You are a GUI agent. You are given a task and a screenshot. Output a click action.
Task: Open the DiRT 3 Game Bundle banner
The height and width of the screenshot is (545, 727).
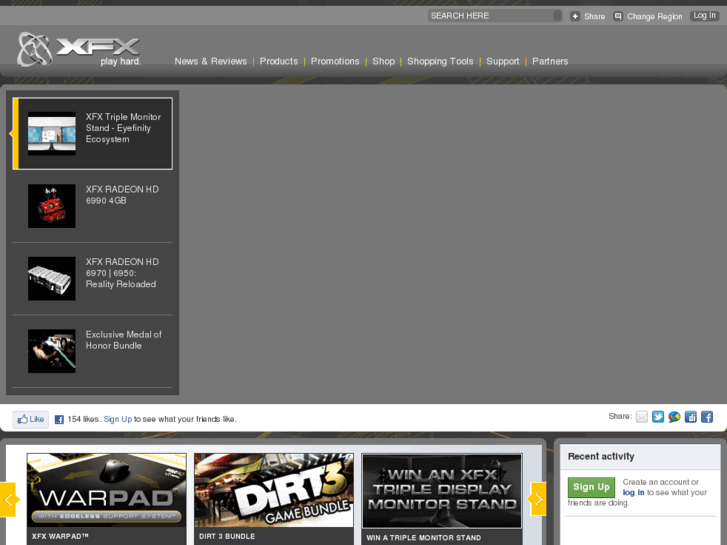pyautogui.click(x=274, y=490)
